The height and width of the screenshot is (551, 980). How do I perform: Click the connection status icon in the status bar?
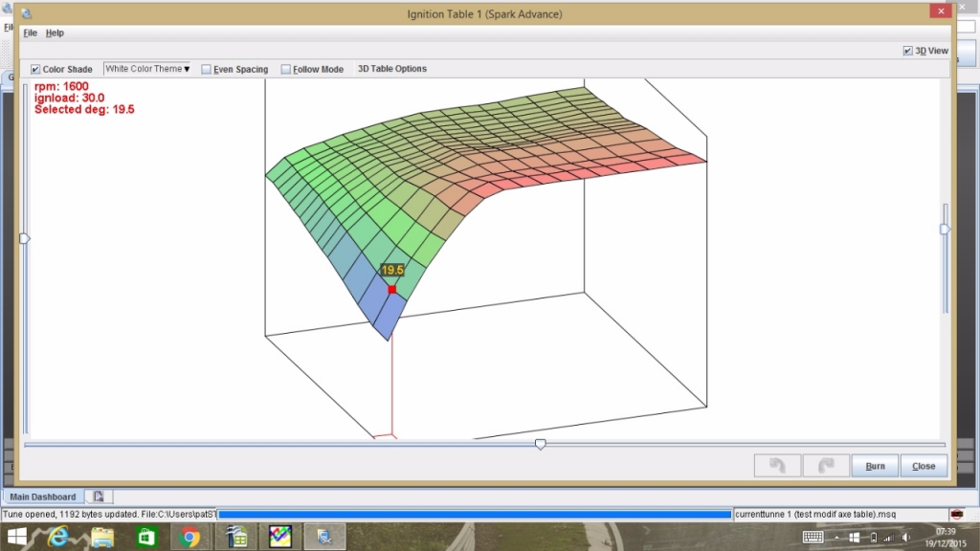coord(956,514)
